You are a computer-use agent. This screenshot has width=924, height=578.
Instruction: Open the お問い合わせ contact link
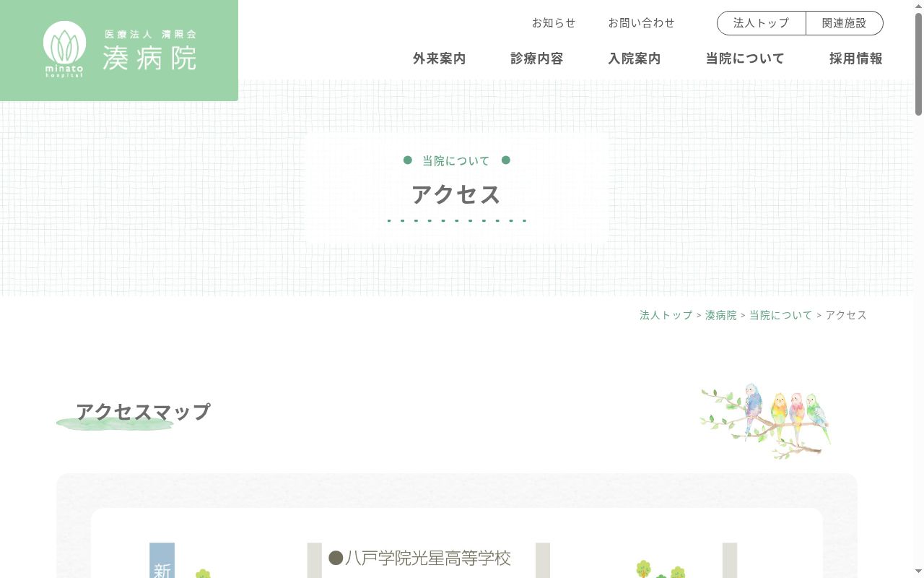click(x=641, y=23)
